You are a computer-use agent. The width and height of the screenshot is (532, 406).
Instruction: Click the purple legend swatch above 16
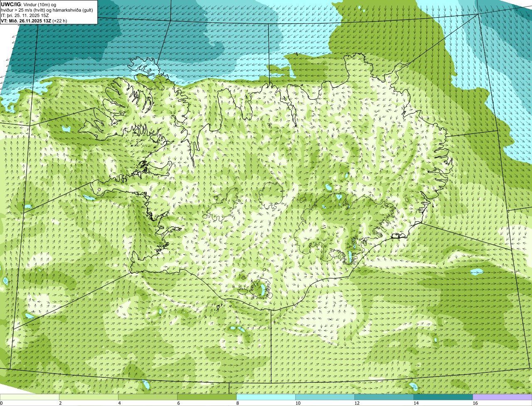point(502,397)
